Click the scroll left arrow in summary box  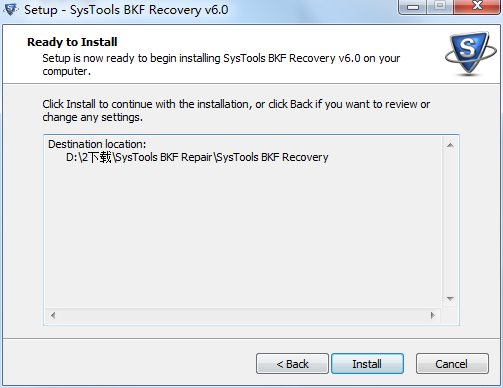pos(53,315)
